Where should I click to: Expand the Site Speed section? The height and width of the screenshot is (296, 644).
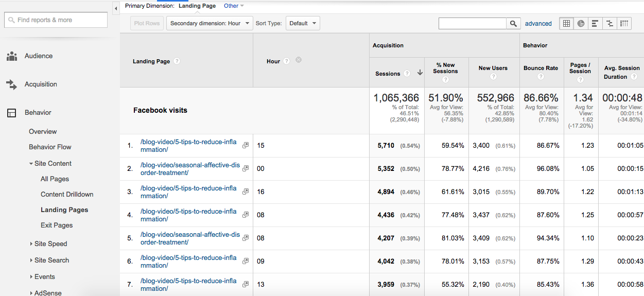point(50,243)
